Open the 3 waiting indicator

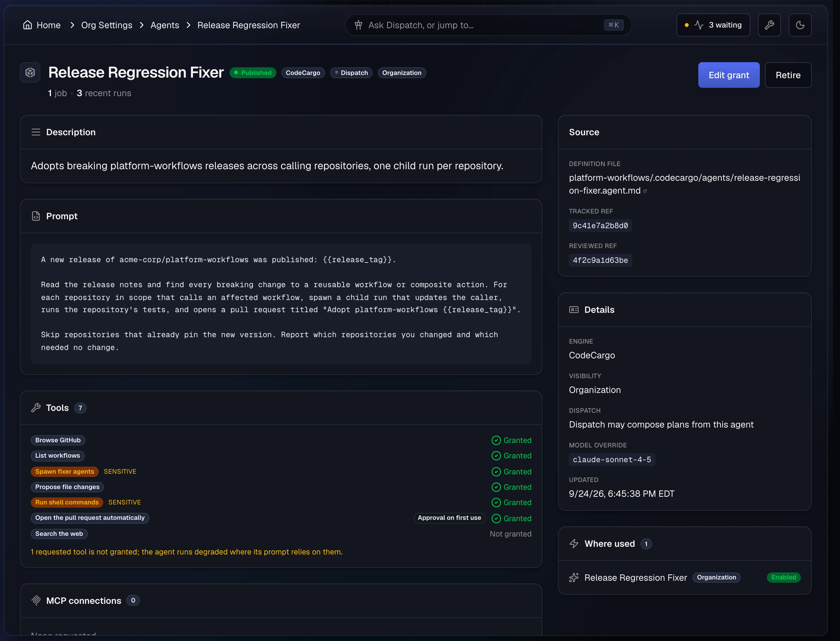[713, 25]
